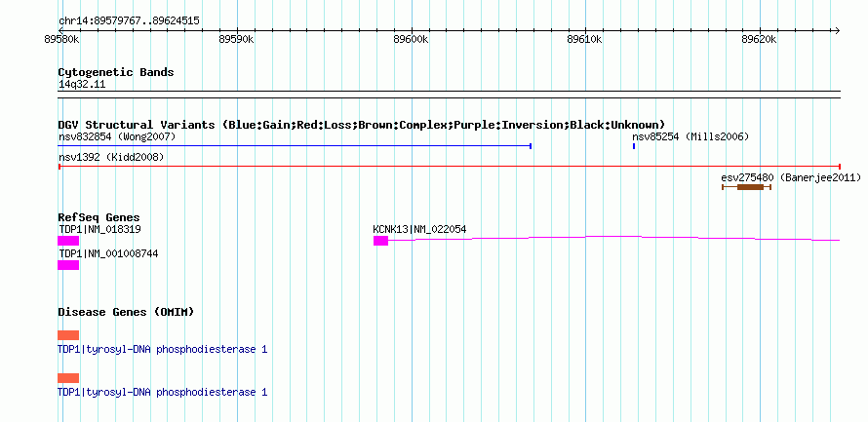Click the right arrowhead of the ruler
868x422 pixels.
838,30
